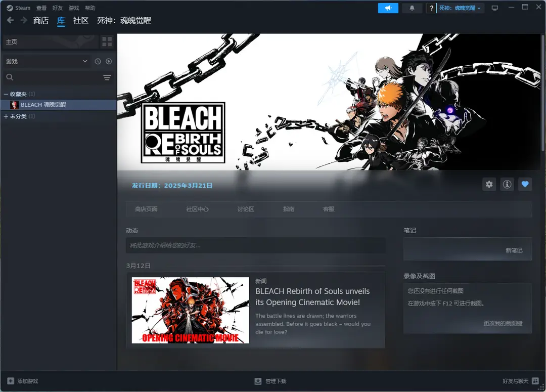Click the manage downloads icon
This screenshot has height=392, width=546.
[x=258, y=381]
